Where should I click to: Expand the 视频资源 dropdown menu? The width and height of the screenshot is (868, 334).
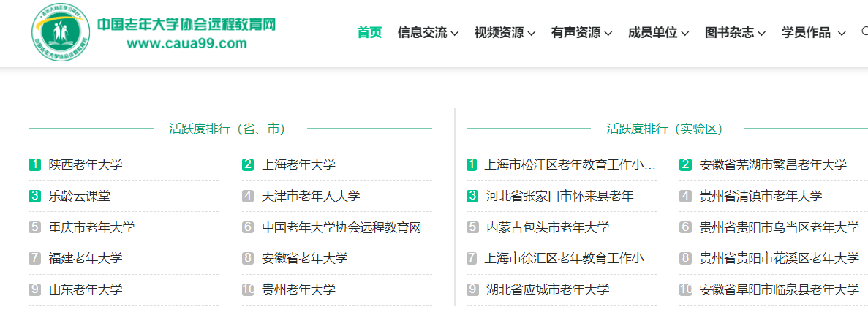(505, 32)
